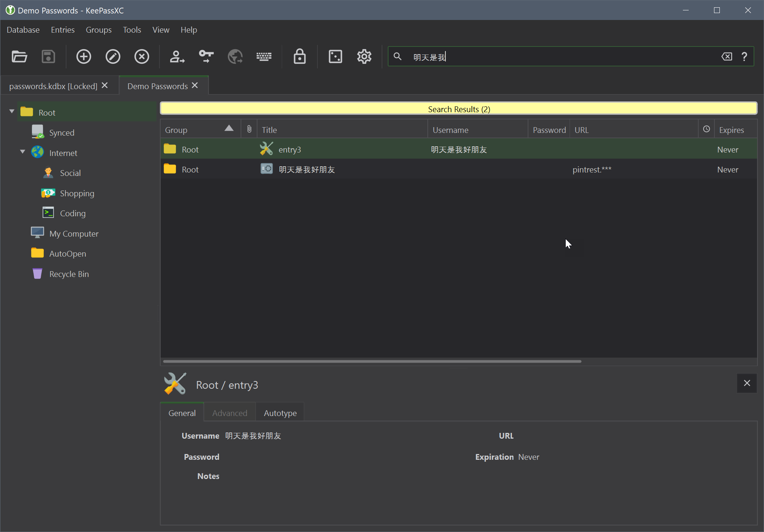The height and width of the screenshot is (532, 764).
Task: Clear the search field text
Action: pos(727,56)
